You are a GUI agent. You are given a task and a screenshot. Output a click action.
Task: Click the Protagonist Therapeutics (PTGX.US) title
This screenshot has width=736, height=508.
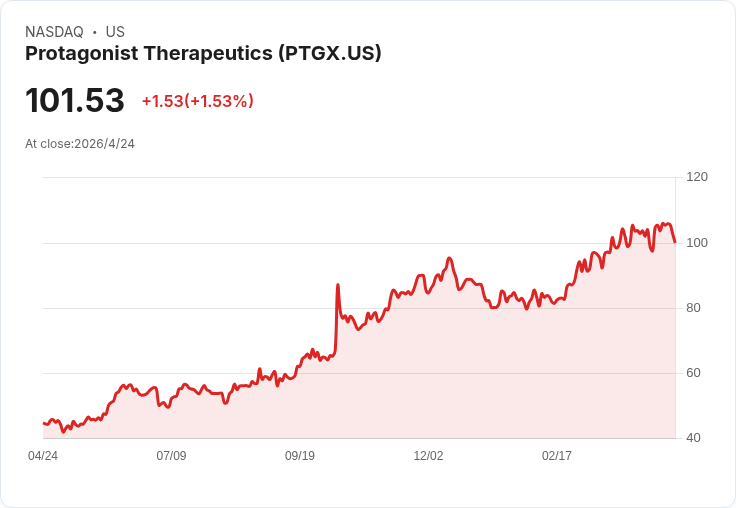[203, 53]
